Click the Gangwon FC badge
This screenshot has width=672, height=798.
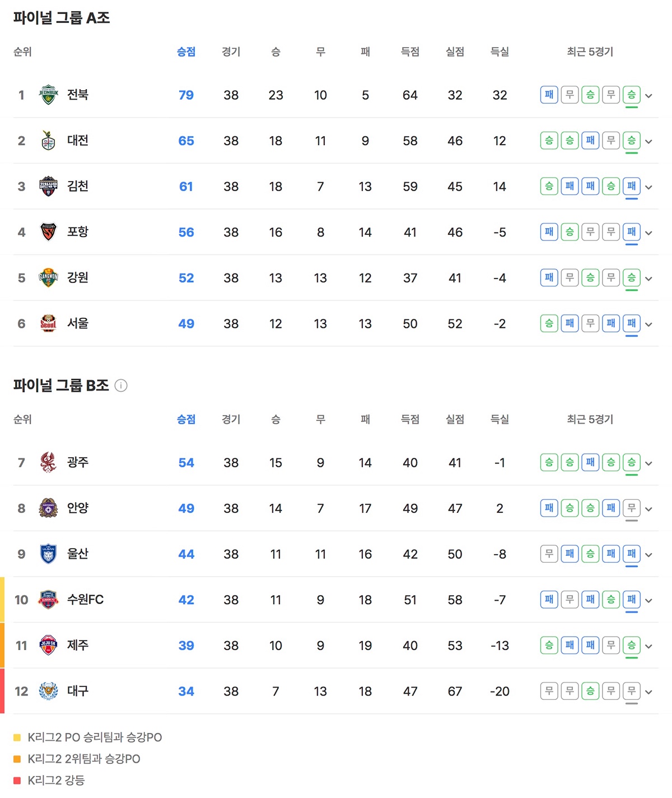point(48,278)
